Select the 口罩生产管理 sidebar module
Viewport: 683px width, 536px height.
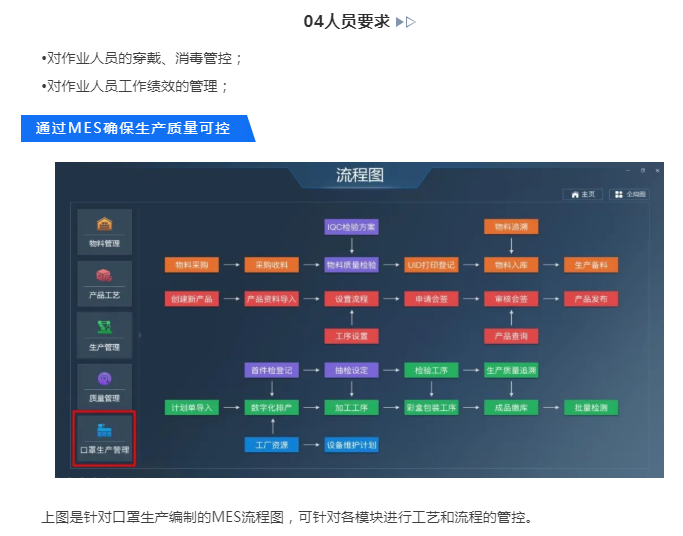pyautogui.click(x=104, y=438)
